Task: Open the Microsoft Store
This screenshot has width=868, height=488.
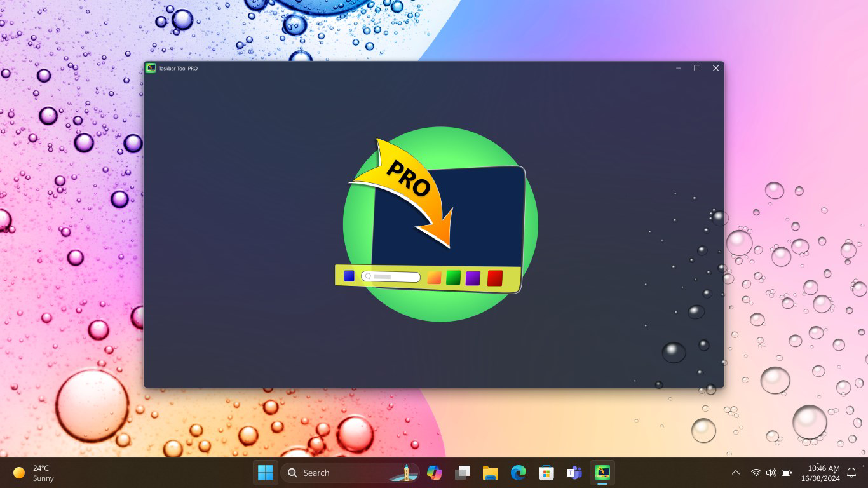Action: (545, 473)
